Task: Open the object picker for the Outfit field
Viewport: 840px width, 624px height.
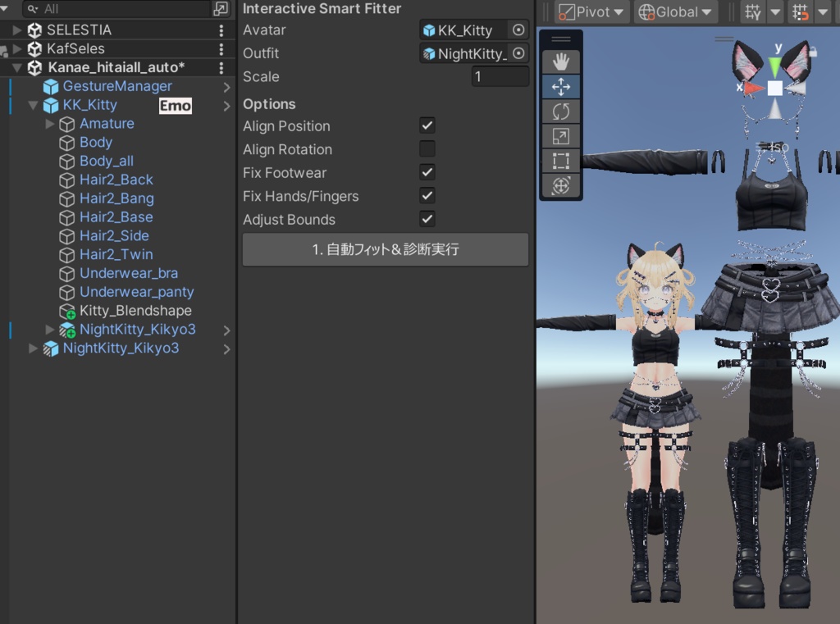Action: (x=518, y=52)
